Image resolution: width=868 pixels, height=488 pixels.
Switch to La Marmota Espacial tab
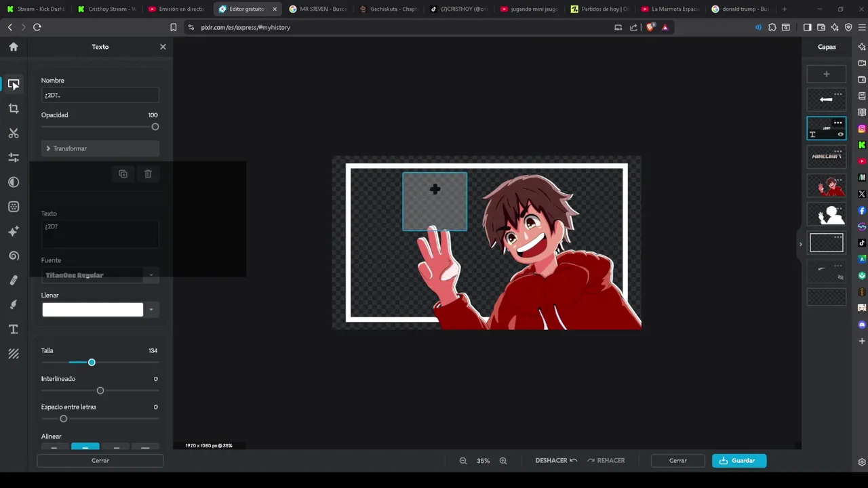coord(671,9)
